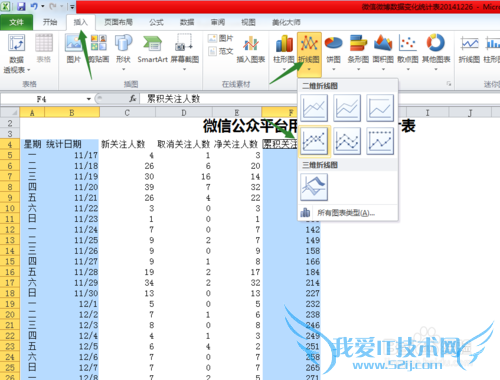Select column D header

click(184, 113)
